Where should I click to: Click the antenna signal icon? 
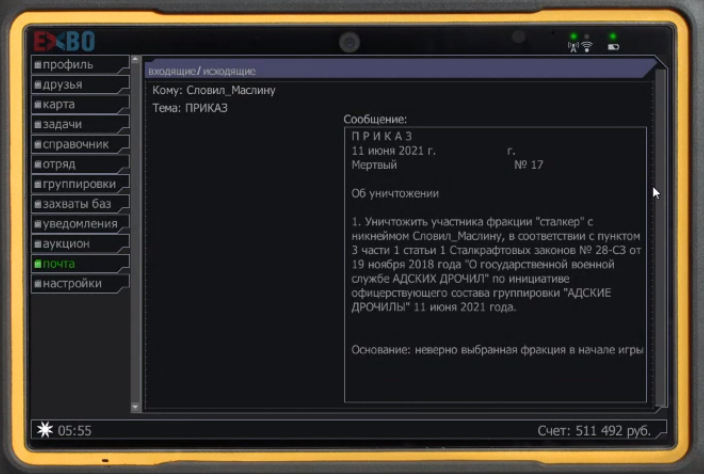click(573, 47)
